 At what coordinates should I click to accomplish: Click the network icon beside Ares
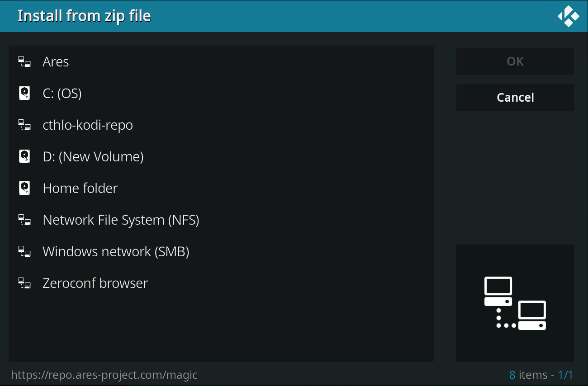(x=24, y=61)
